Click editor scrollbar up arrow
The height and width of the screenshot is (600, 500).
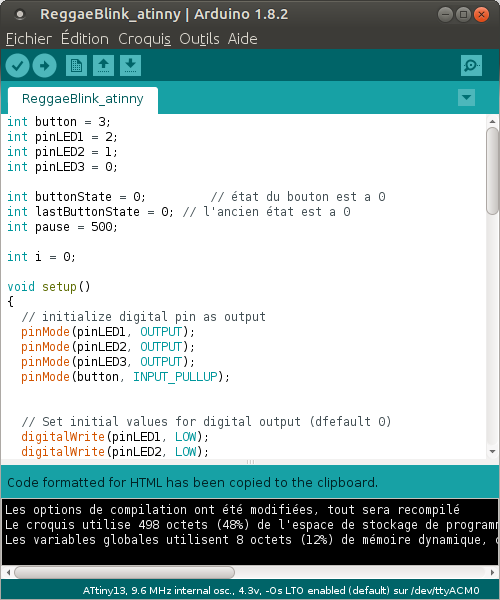click(x=492, y=121)
